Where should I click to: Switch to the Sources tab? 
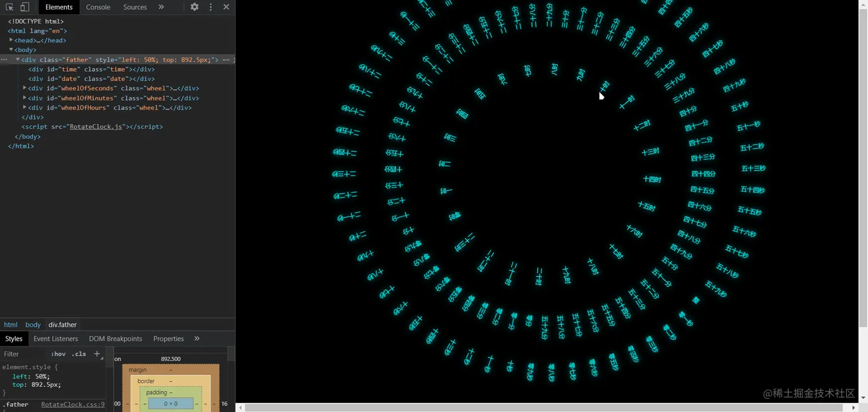tap(135, 7)
